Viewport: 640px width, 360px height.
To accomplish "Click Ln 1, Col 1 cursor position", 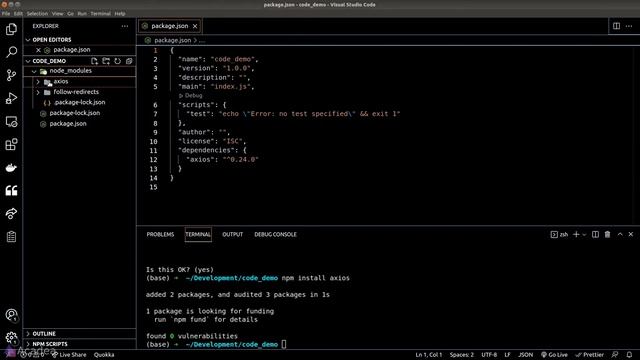I will 429,355.
